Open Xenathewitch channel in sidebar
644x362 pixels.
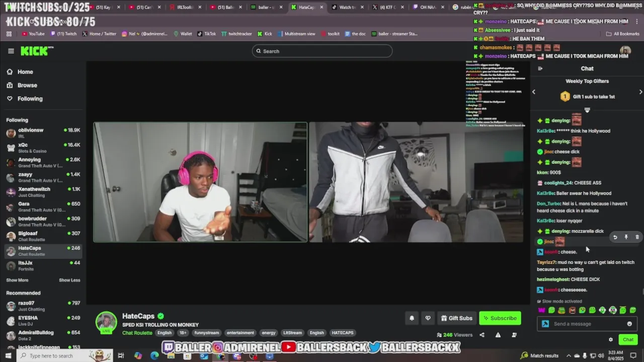(43, 192)
